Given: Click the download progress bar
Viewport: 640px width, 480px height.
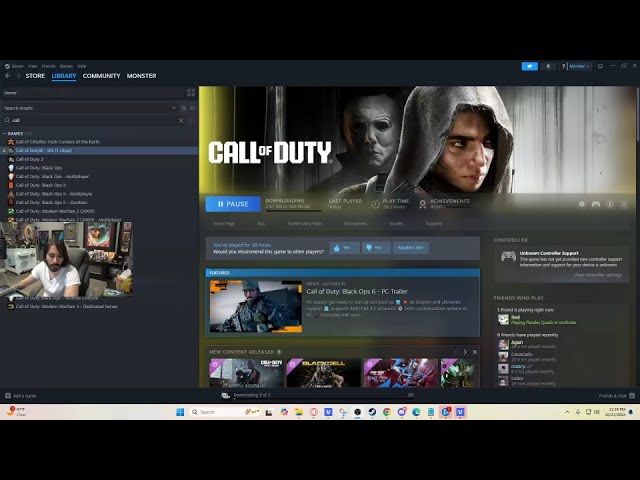Looking at the screenshot, I should [x=293, y=211].
